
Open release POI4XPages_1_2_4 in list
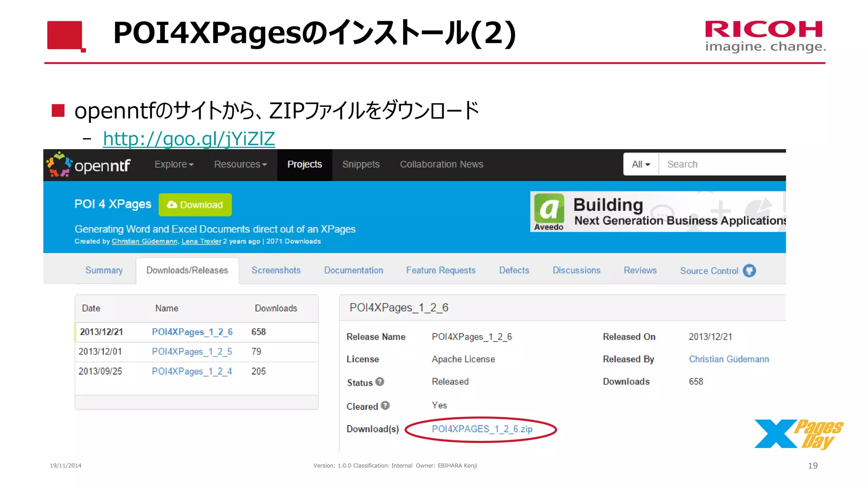tap(192, 371)
